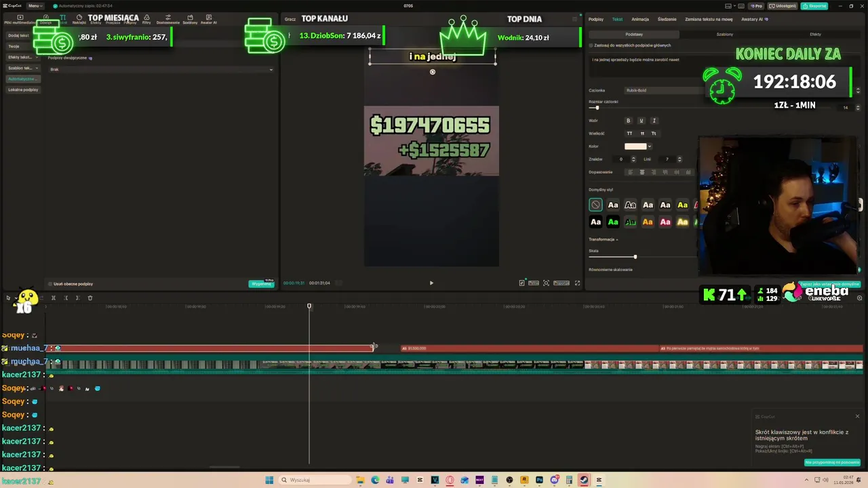Select the $1,500,000 caption clip on timeline

[529, 348]
